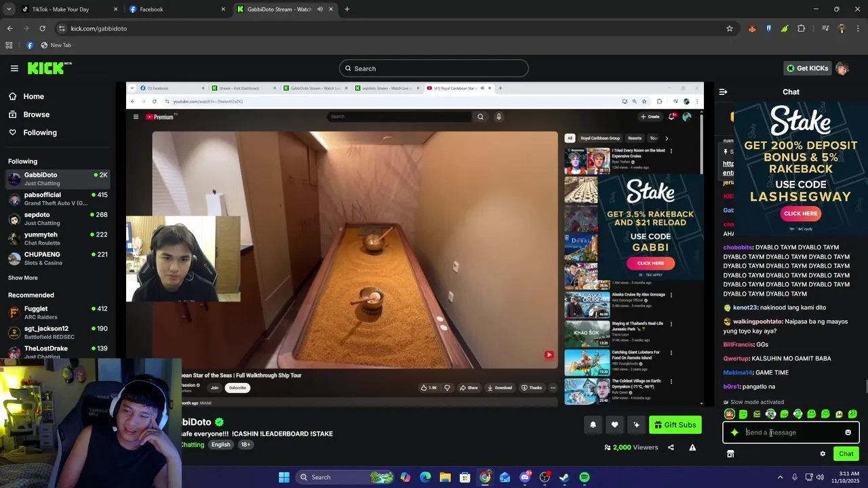Image resolution: width=868 pixels, height=488 pixels.
Task: Click BillFrancis username in chat
Action: 738,344
